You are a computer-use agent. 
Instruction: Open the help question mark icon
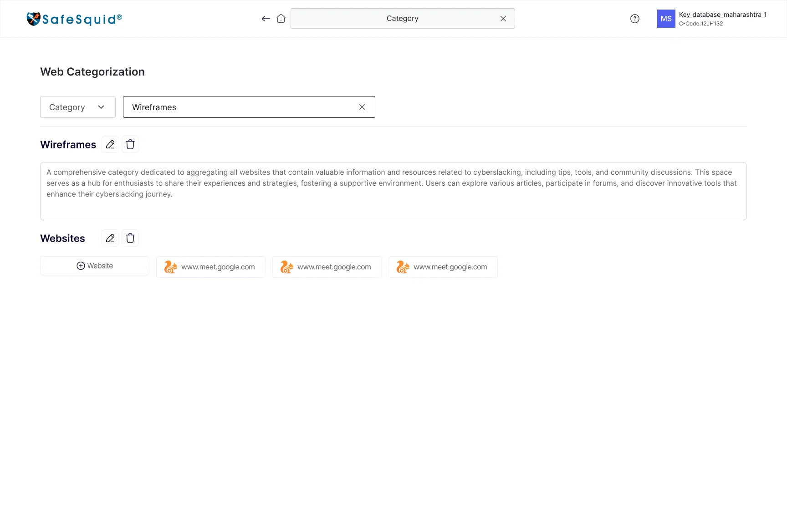point(635,19)
